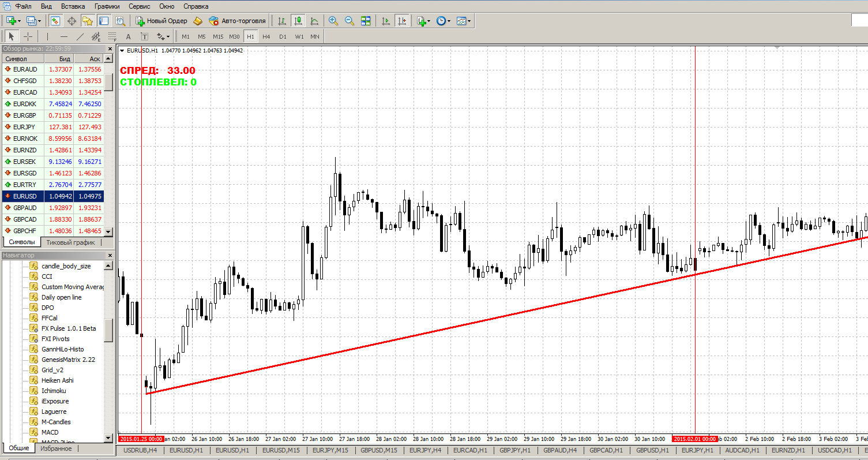Click the Новый Ордер button
Viewport: 868px width, 460px height.
(x=161, y=21)
